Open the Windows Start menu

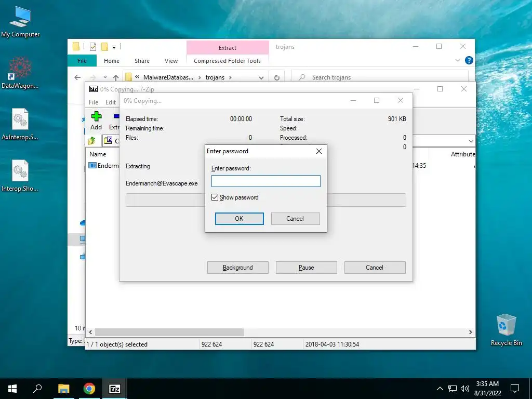point(12,389)
